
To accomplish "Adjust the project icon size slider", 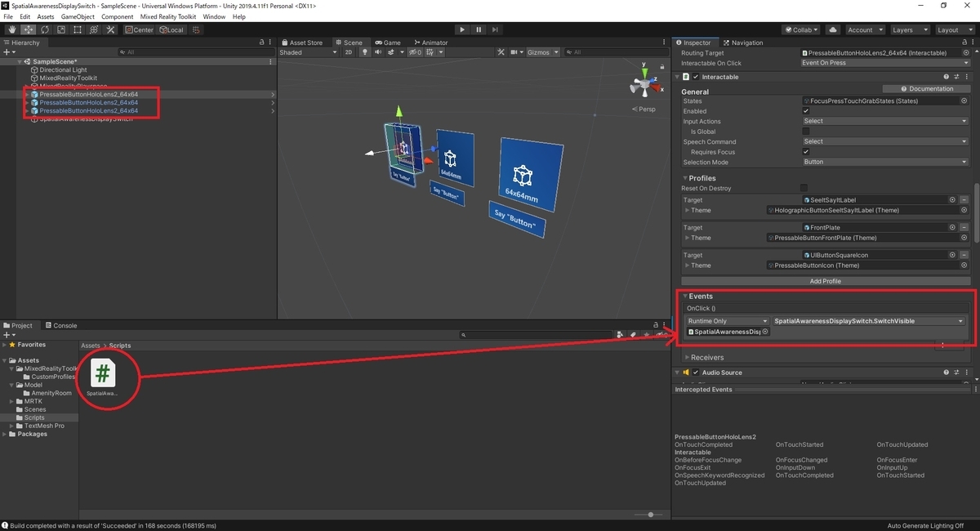I will coord(650,515).
